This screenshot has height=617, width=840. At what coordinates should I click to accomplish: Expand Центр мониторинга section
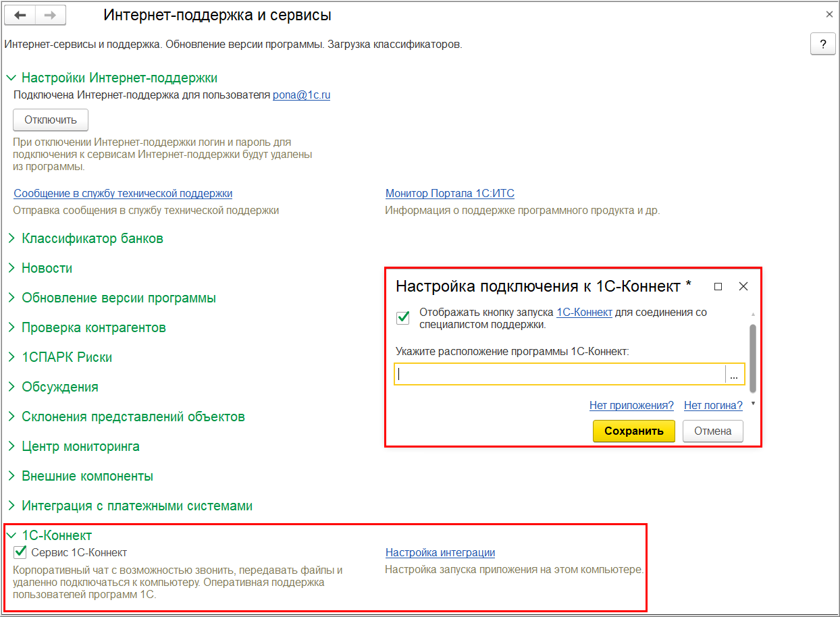[x=74, y=446]
